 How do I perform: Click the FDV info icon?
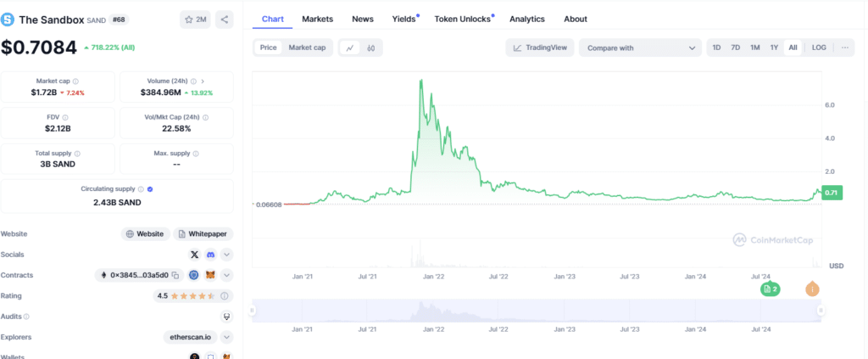(x=65, y=117)
